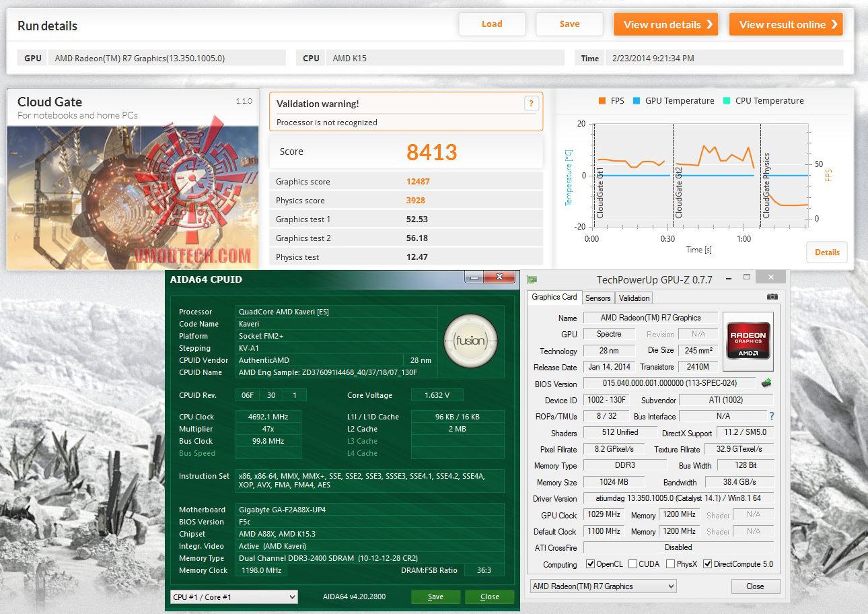868x614 pixels.
Task: Click the Cloud Gate benchmark thumbnail image
Action: point(133,198)
